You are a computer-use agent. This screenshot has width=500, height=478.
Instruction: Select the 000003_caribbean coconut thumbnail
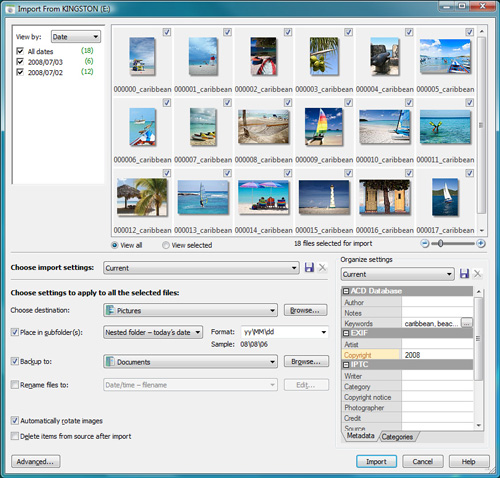coord(323,56)
